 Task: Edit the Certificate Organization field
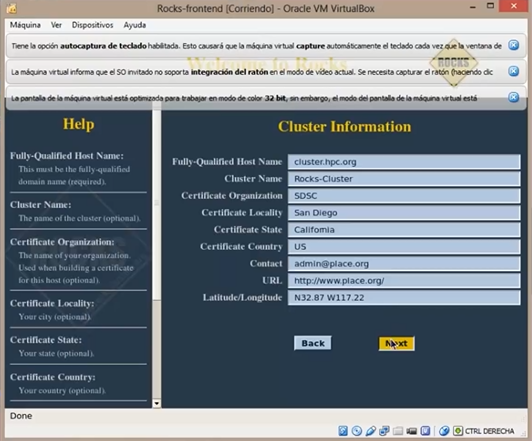404,196
